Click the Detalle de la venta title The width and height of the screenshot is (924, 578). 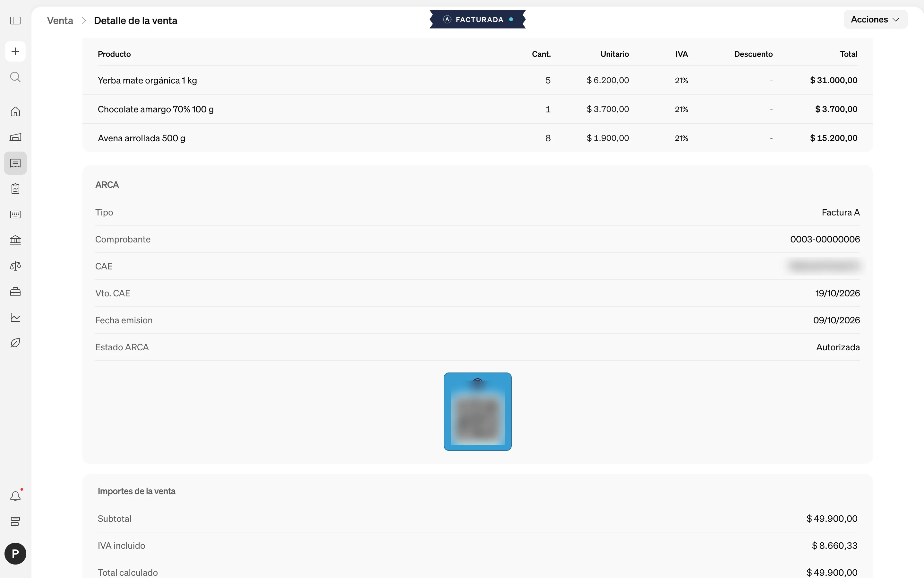pos(135,21)
